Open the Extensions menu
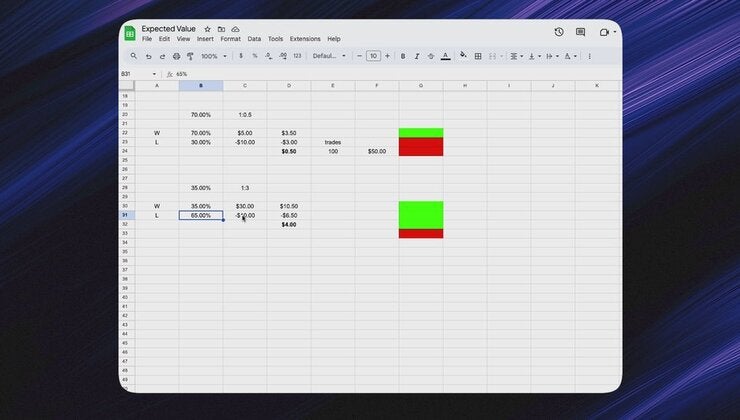The image size is (740, 420). (x=305, y=39)
